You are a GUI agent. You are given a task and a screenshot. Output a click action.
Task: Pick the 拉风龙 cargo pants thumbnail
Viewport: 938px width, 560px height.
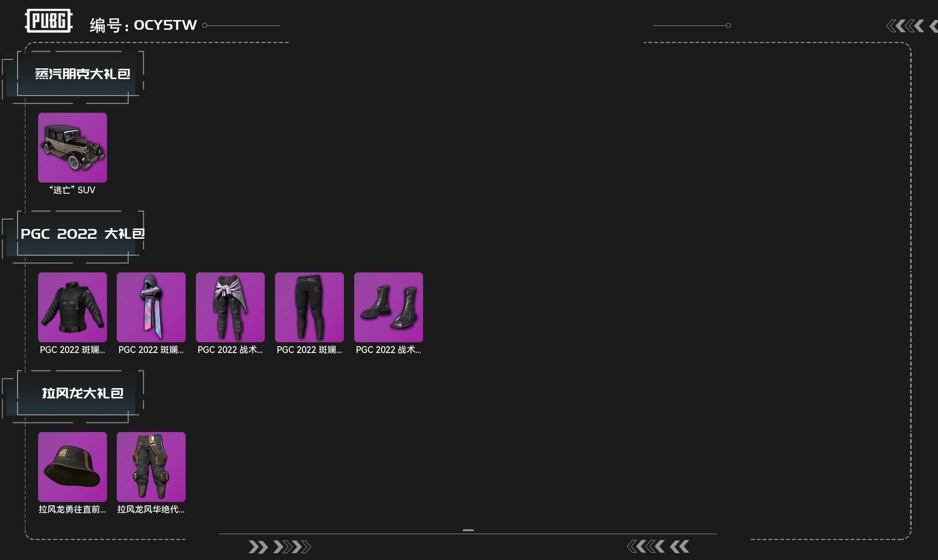coord(151,467)
